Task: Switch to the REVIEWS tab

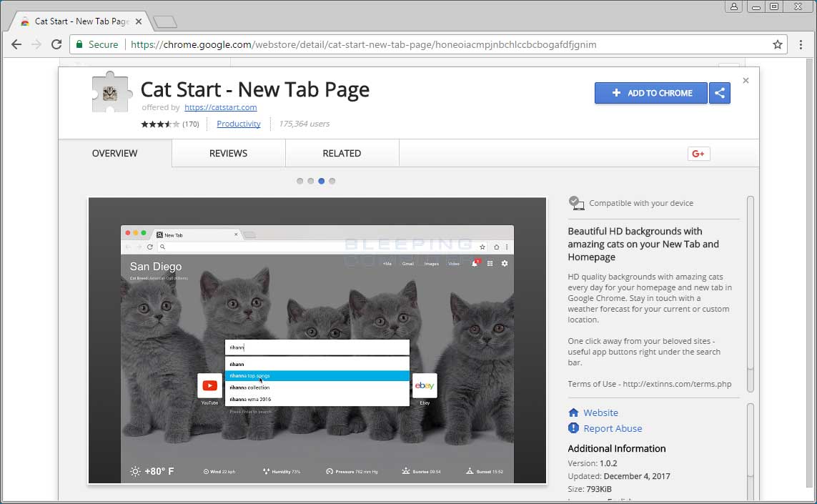Action: coord(228,153)
